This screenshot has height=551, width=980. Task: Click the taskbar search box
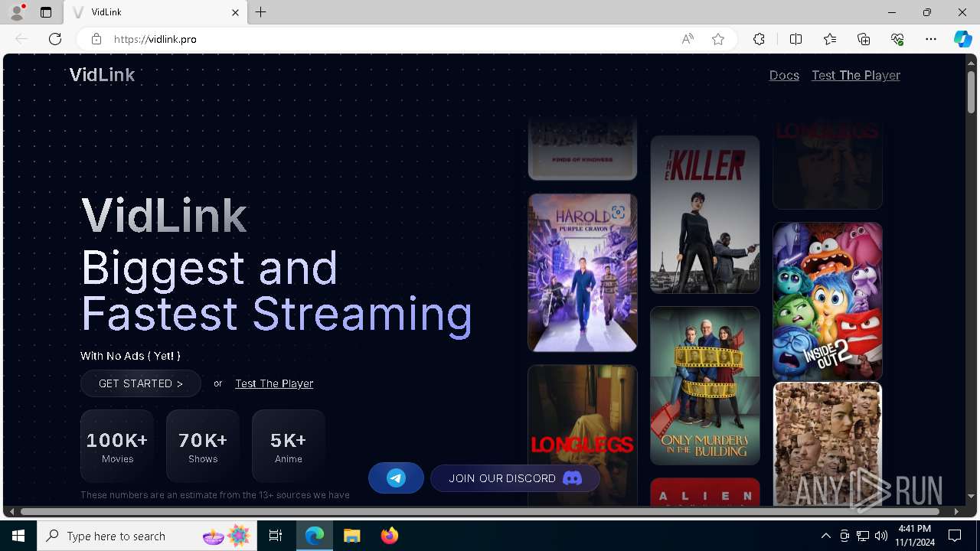click(x=147, y=536)
